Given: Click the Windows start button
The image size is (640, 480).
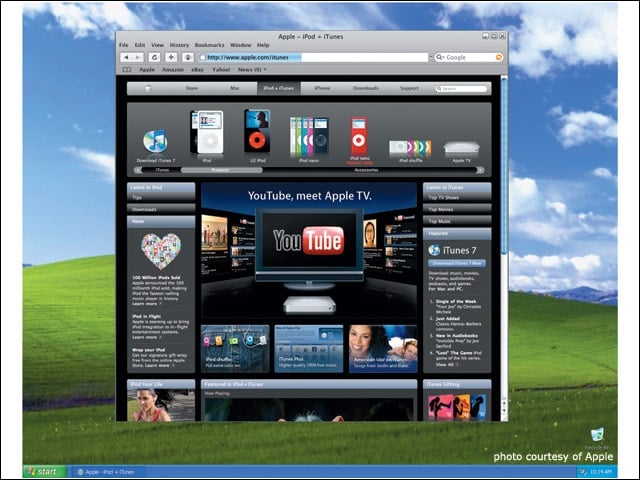Looking at the screenshot, I should (45, 472).
